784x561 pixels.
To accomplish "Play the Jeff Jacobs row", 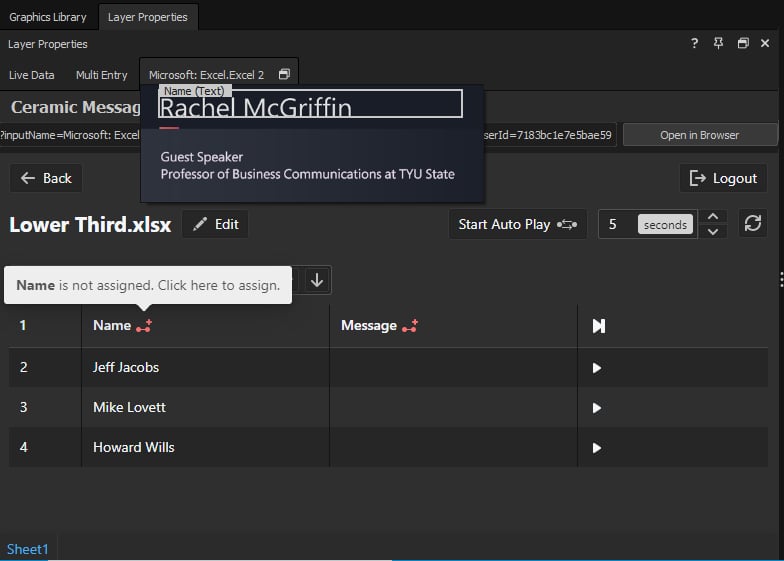I will click(596, 368).
